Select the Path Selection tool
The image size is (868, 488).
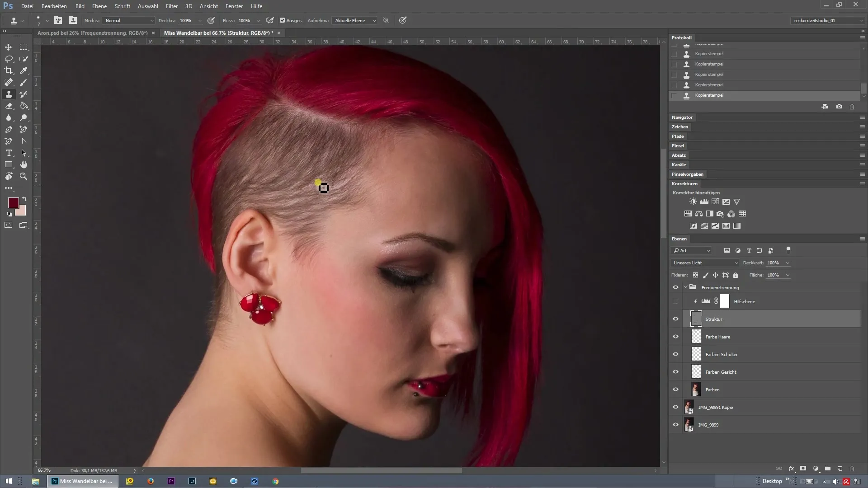(24, 153)
